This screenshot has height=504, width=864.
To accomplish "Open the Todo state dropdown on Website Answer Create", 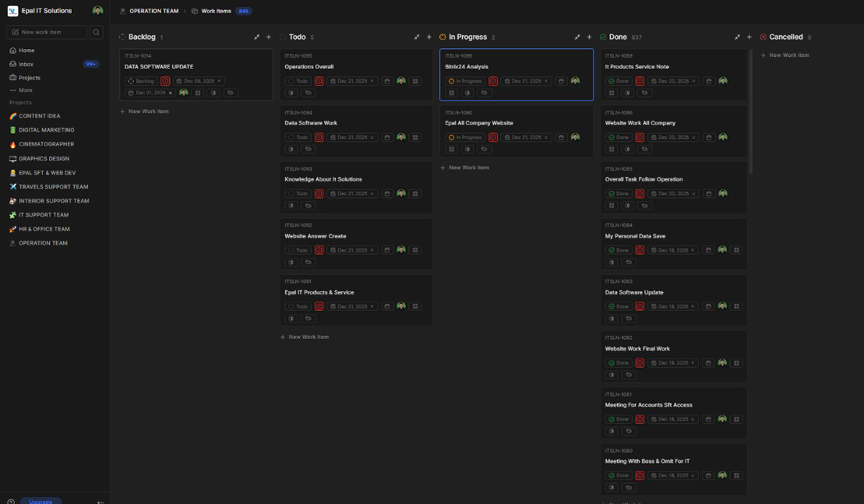I will coord(297,250).
